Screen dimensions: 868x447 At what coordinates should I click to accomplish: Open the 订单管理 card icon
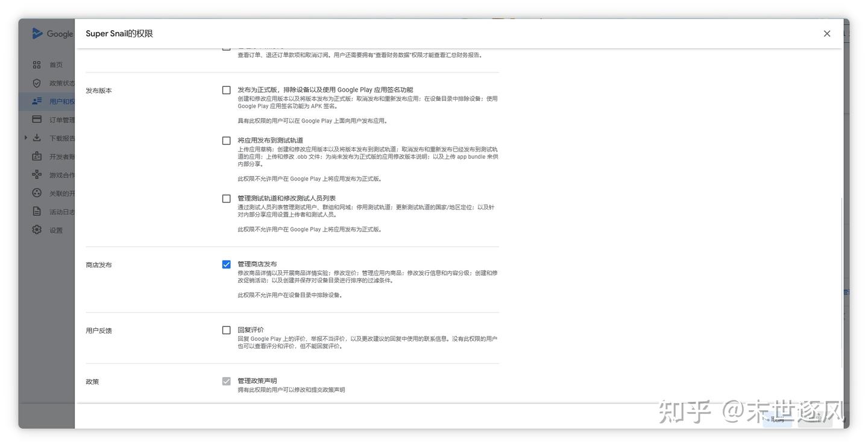coord(37,119)
